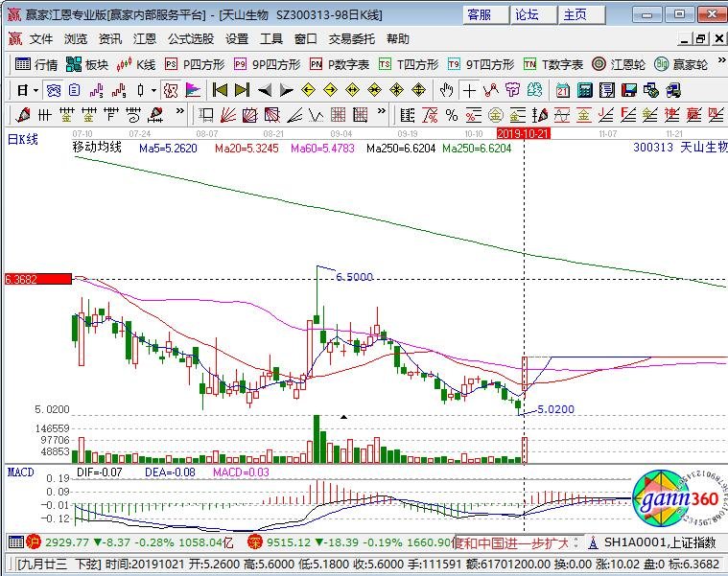This screenshot has width=728, height=576.
Task: Click the teal 缆 icon
Action: tap(534, 90)
